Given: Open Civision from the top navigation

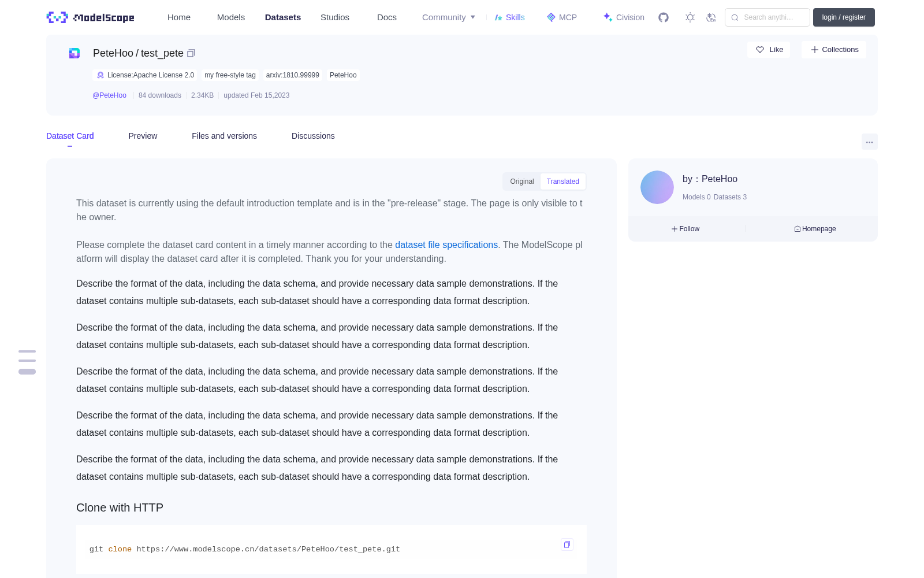Looking at the screenshot, I should point(624,17).
